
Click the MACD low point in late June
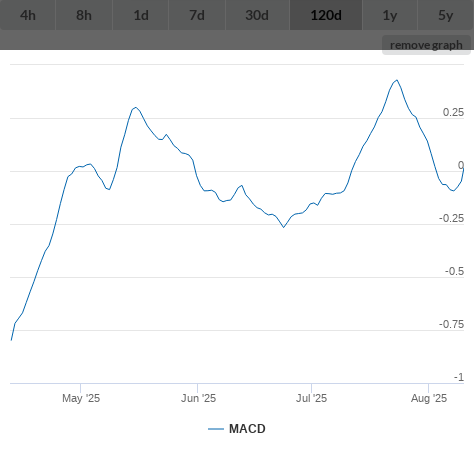coord(284,227)
